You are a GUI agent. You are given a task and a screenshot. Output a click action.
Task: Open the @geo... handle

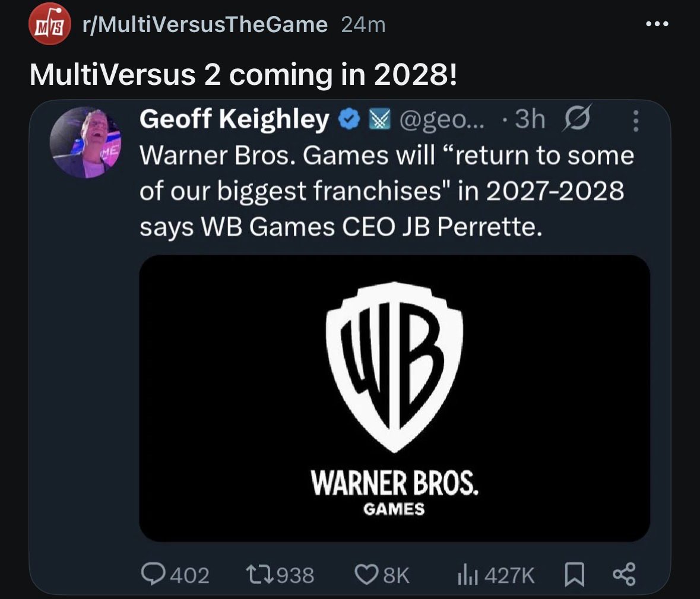(x=443, y=121)
